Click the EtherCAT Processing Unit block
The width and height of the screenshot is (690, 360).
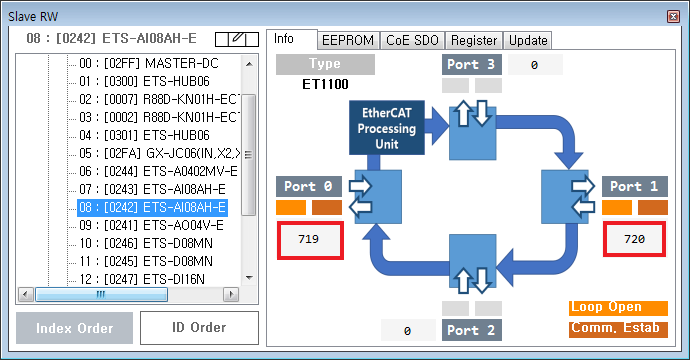tap(387, 128)
